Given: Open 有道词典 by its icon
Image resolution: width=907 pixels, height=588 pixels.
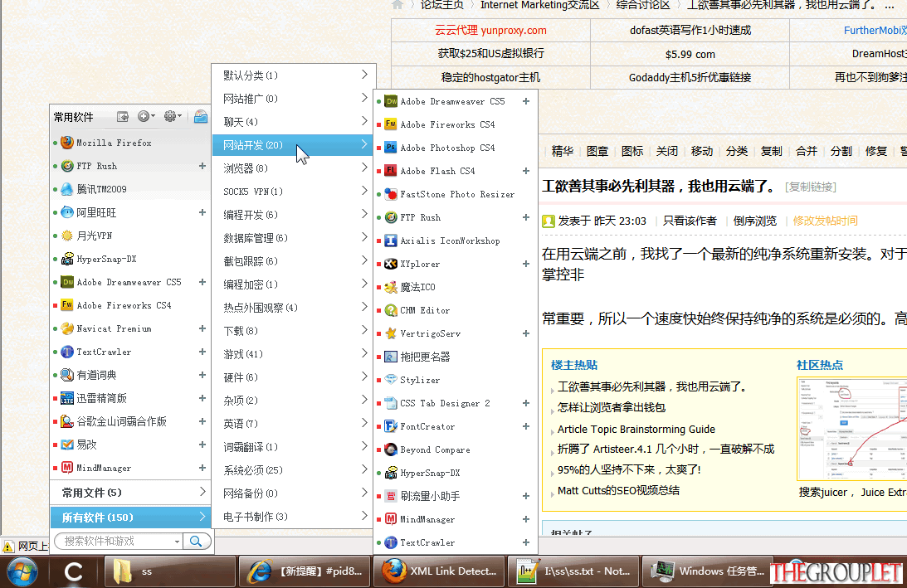Looking at the screenshot, I should (x=67, y=375).
